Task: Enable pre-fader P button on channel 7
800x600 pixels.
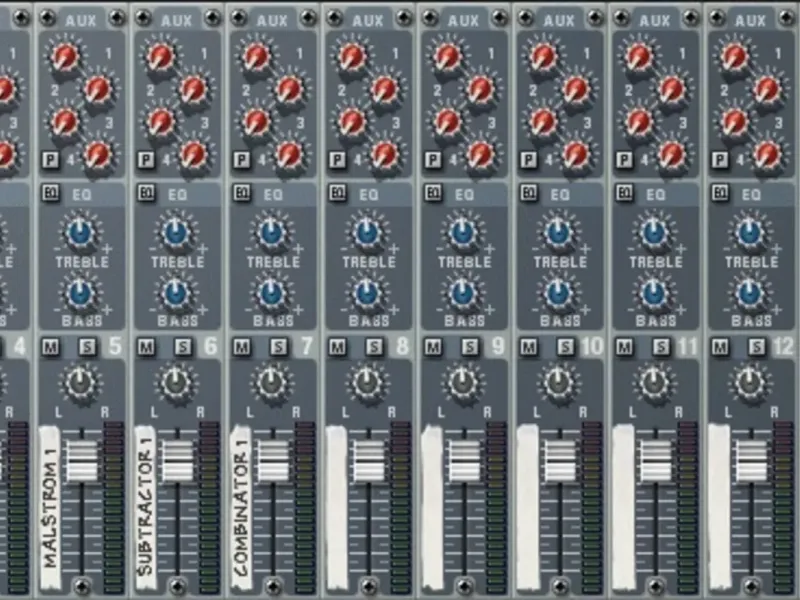Action: (x=241, y=160)
